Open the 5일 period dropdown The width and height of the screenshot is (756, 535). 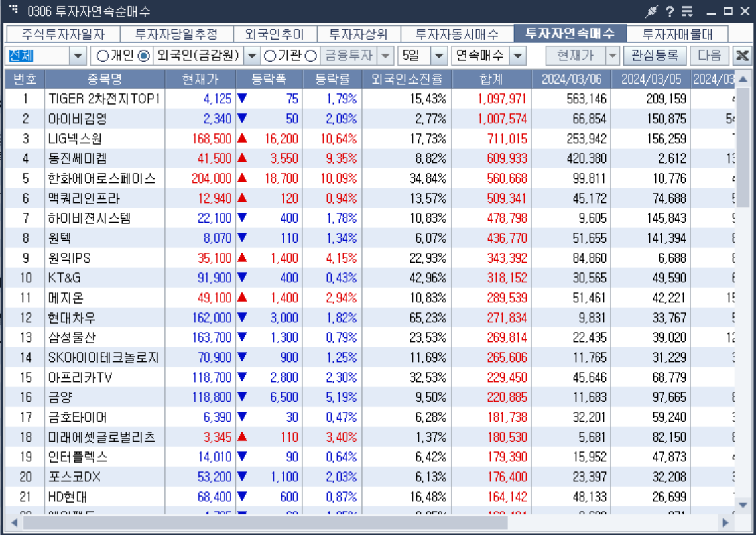439,56
